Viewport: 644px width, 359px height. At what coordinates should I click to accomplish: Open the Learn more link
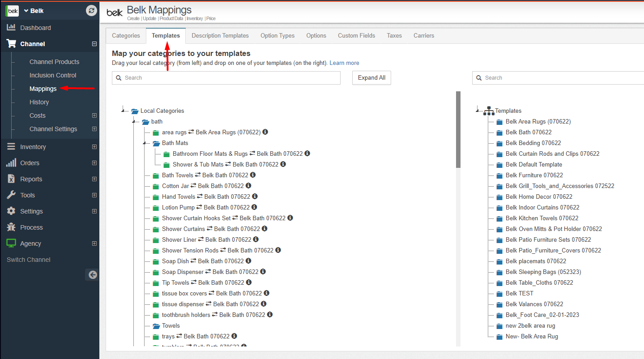(344, 63)
